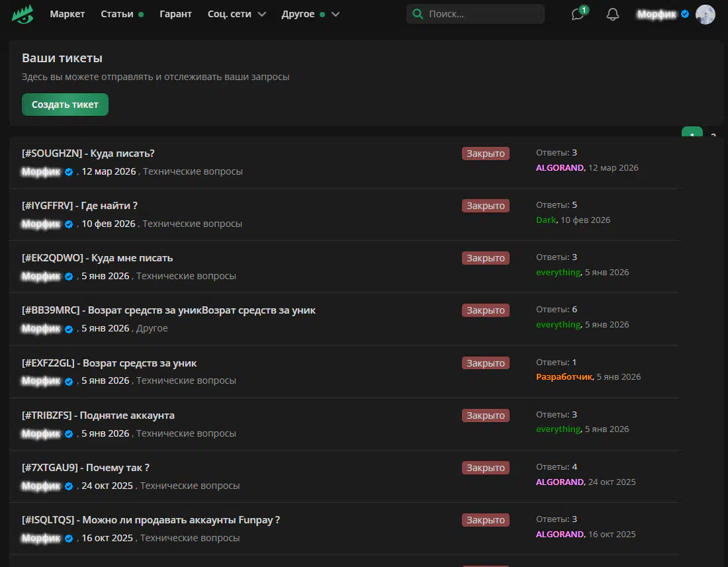Open ALGORAND profile on first ticket

pyautogui.click(x=560, y=168)
